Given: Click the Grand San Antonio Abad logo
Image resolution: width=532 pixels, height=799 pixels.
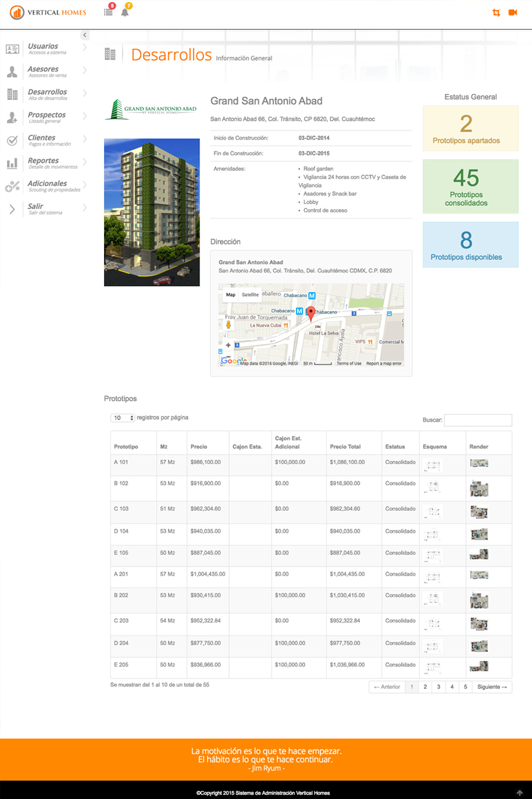Looking at the screenshot, I should 151,109.
